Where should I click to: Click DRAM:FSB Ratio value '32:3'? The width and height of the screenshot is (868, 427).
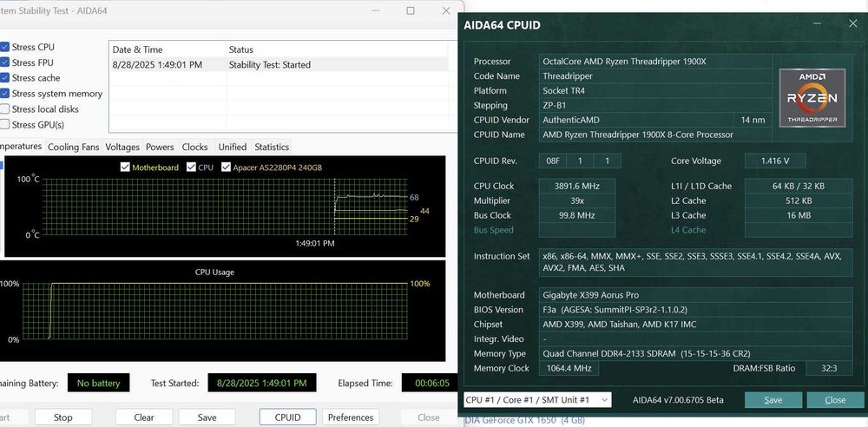point(829,368)
